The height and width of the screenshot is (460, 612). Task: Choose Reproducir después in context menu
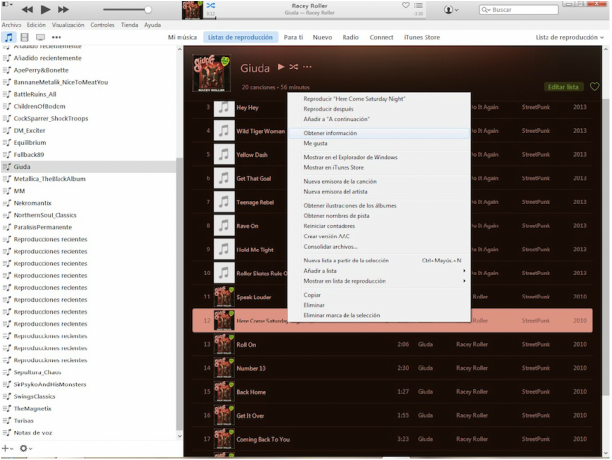379,109
